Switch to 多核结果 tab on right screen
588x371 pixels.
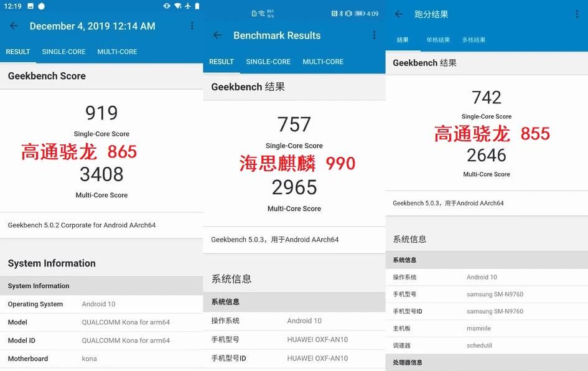[x=474, y=40]
